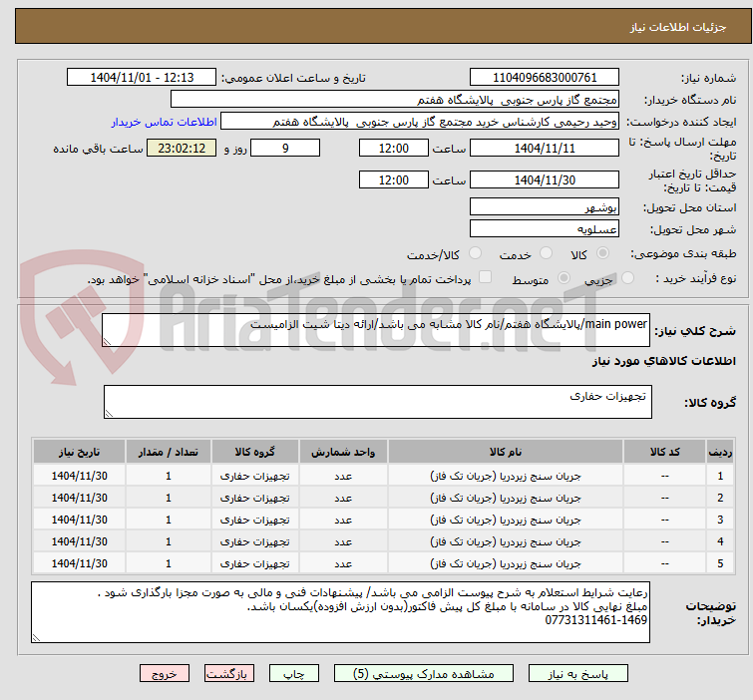Click the ردیف column header

tap(720, 452)
